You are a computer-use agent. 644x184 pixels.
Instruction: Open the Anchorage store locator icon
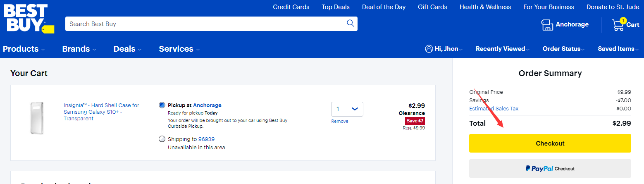547,25
